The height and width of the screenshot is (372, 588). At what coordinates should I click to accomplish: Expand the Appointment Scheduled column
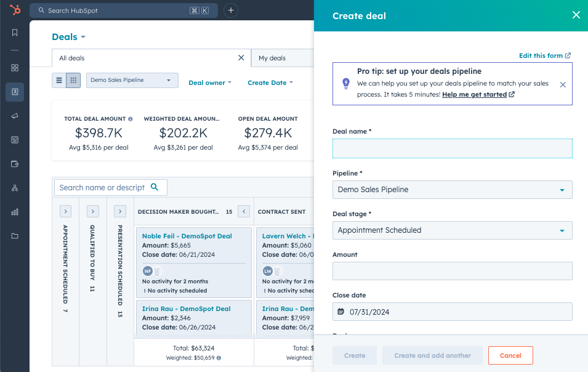pos(65,211)
